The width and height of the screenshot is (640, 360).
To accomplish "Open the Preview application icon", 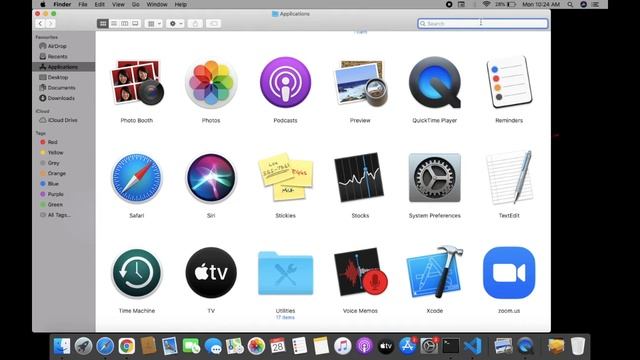I will 360,83.
